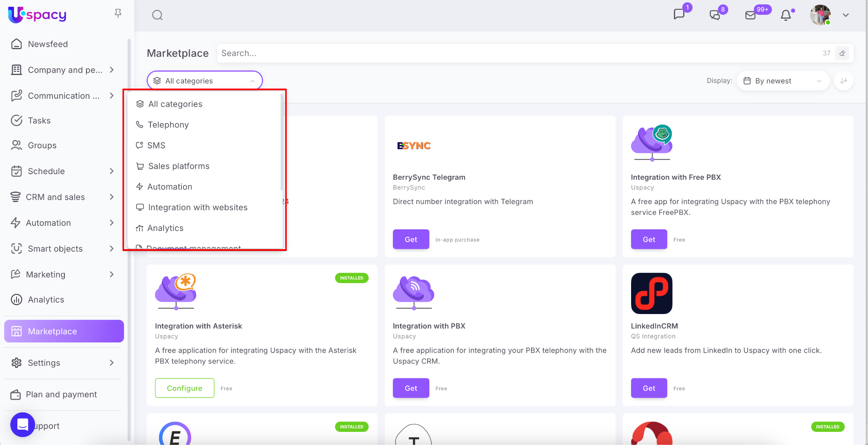Open the group chats icon with badge 8
The height and width of the screenshot is (445, 868).
(x=715, y=15)
